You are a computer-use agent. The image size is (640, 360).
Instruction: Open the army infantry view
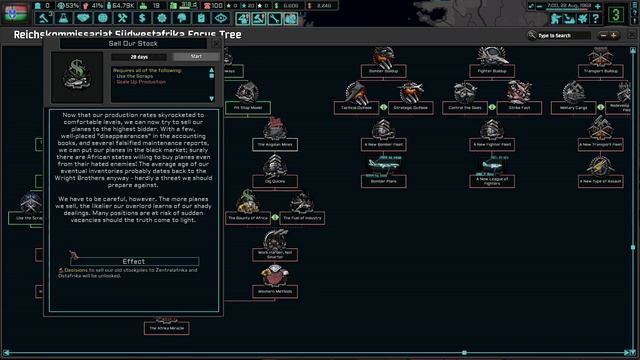(556, 18)
